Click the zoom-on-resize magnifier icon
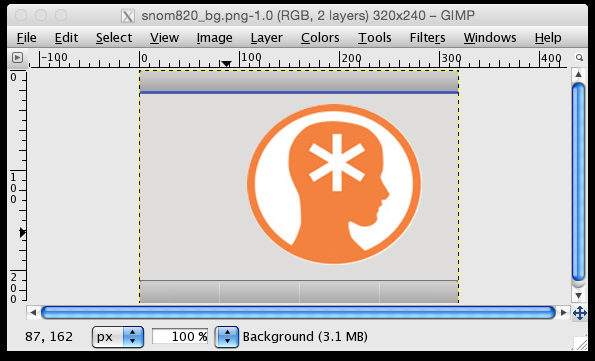The image size is (595, 361). [579, 58]
